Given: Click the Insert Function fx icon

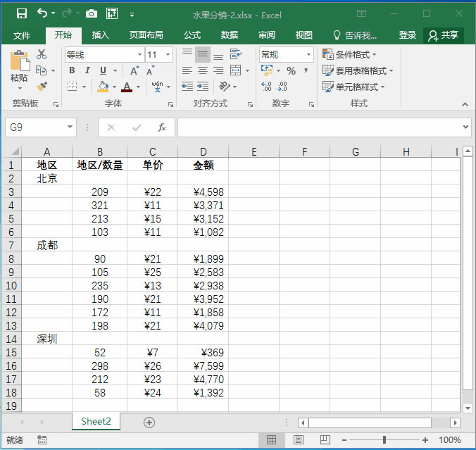Looking at the screenshot, I should coord(161,127).
